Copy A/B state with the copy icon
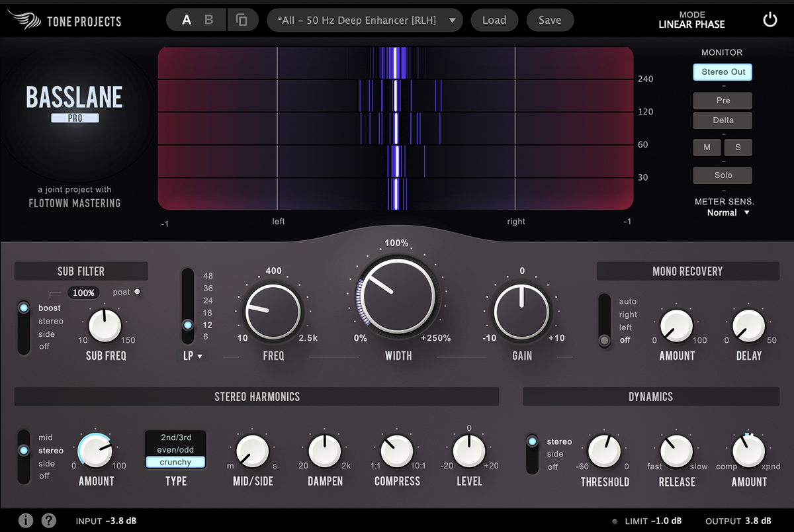This screenshot has width=794, height=532. [242, 20]
